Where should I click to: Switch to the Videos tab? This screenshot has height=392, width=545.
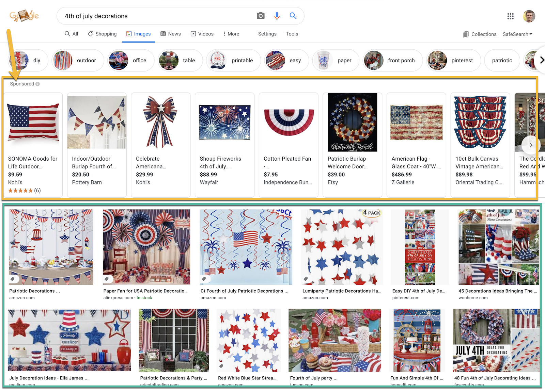click(202, 34)
